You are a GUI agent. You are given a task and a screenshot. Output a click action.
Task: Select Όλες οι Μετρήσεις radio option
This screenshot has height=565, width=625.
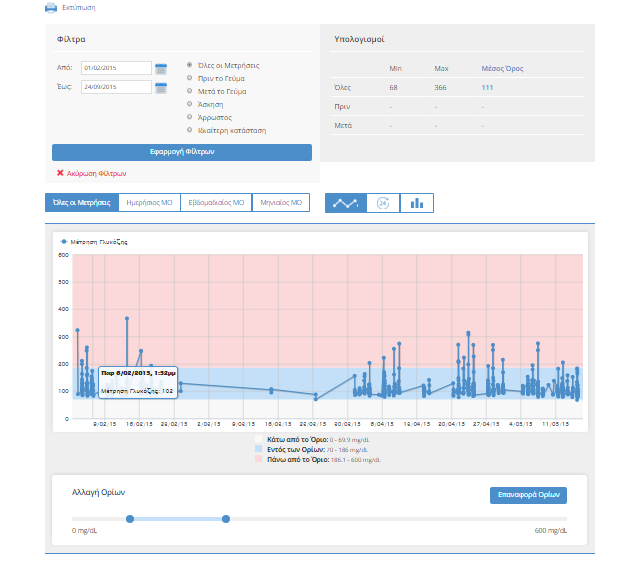[x=190, y=66]
